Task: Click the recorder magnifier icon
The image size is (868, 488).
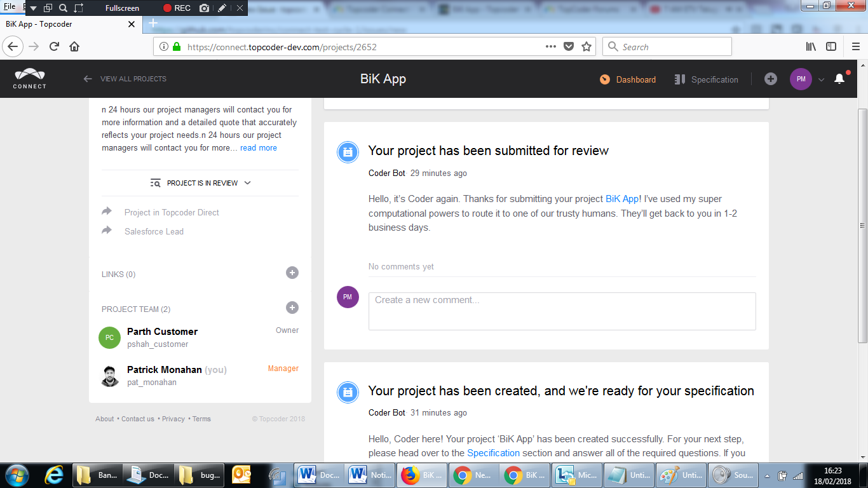Action: [x=63, y=8]
